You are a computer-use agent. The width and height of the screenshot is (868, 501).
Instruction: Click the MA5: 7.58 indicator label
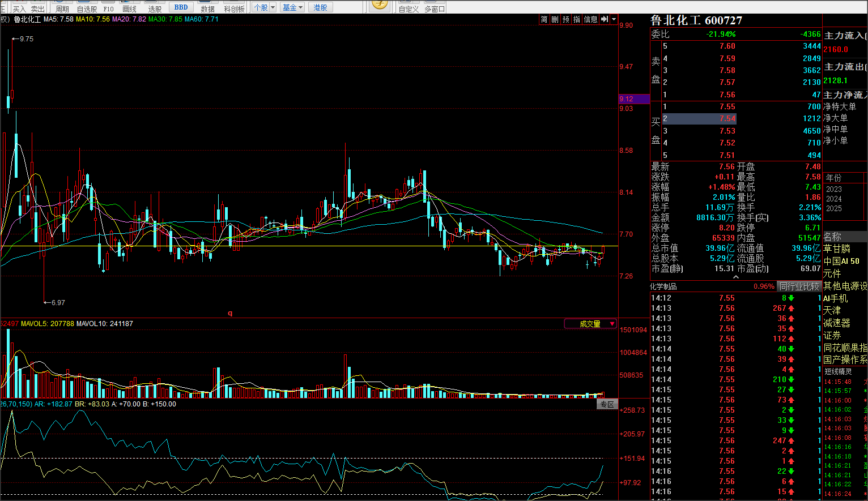58,19
